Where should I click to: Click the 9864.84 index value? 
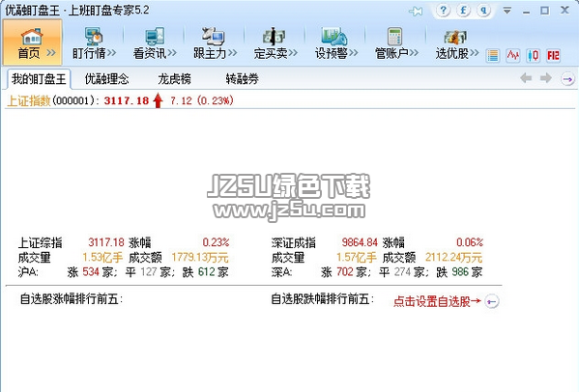tap(360, 242)
